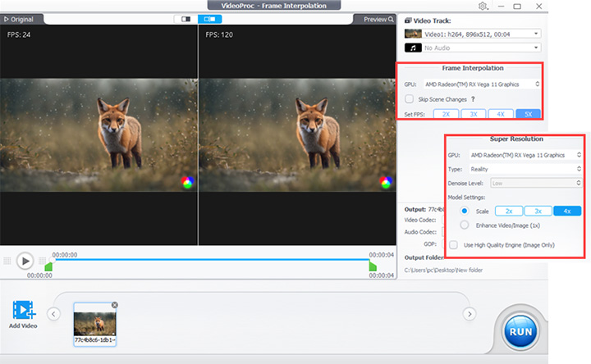Expand the Video Track dropdown
Screen dimensions: 591x364
pyautogui.click(x=472, y=34)
